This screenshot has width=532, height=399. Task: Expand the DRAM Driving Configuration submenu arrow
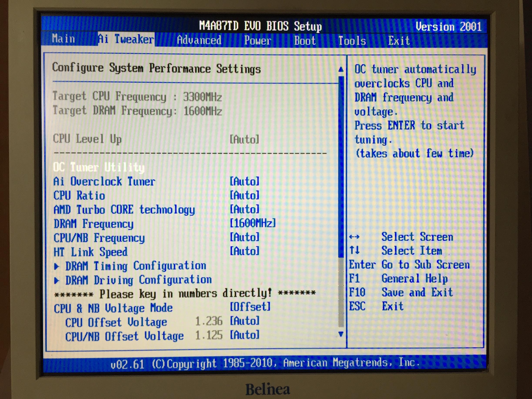click(x=57, y=280)
